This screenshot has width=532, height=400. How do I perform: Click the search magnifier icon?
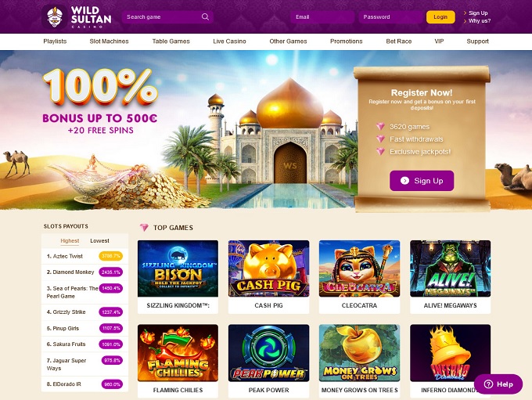pyautogui.click(x=205, y=16)
